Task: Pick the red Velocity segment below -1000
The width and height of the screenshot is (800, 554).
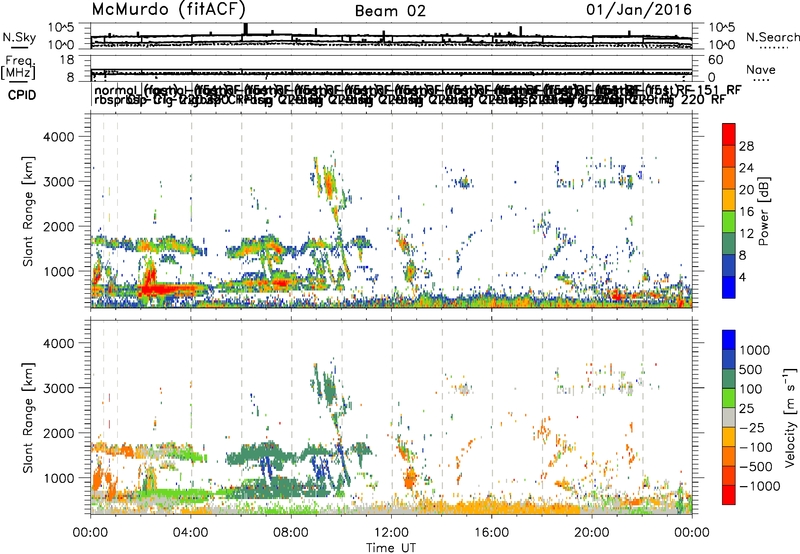Action: [x=729, y=495]
